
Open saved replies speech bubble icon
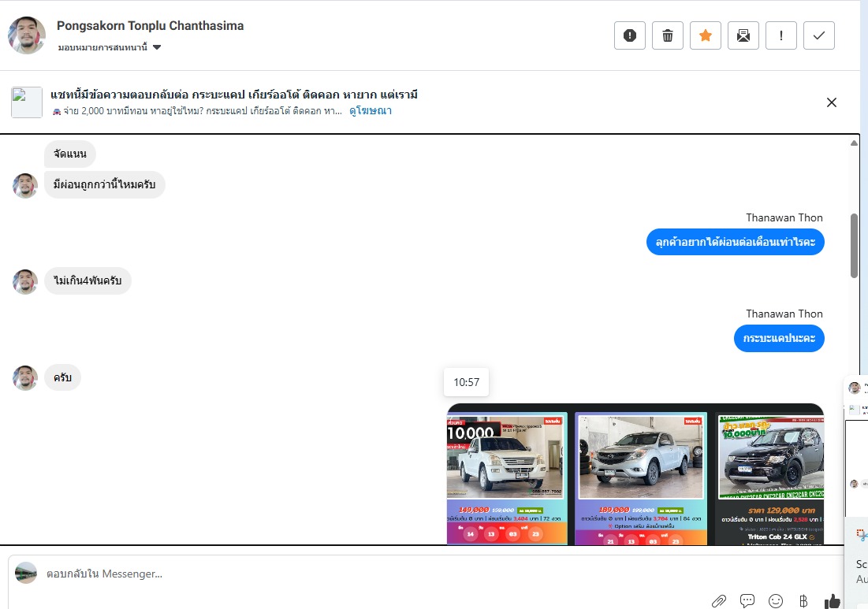(x=747, y=600)
